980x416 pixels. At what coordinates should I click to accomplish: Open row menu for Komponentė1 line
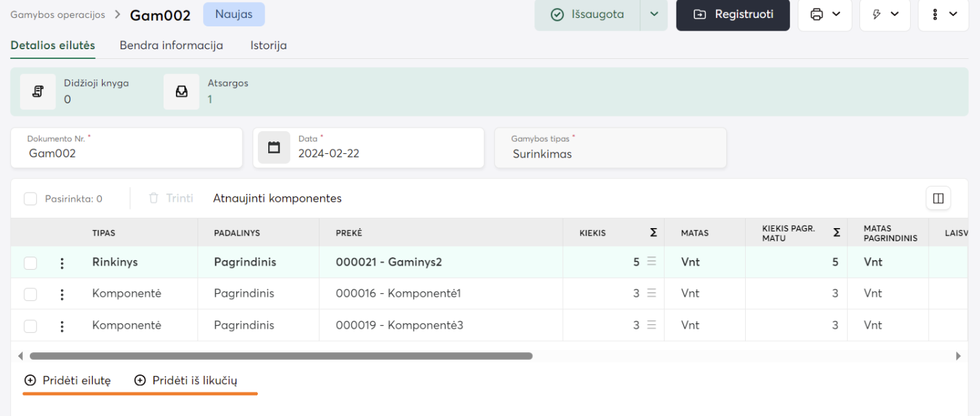(62, 294)
